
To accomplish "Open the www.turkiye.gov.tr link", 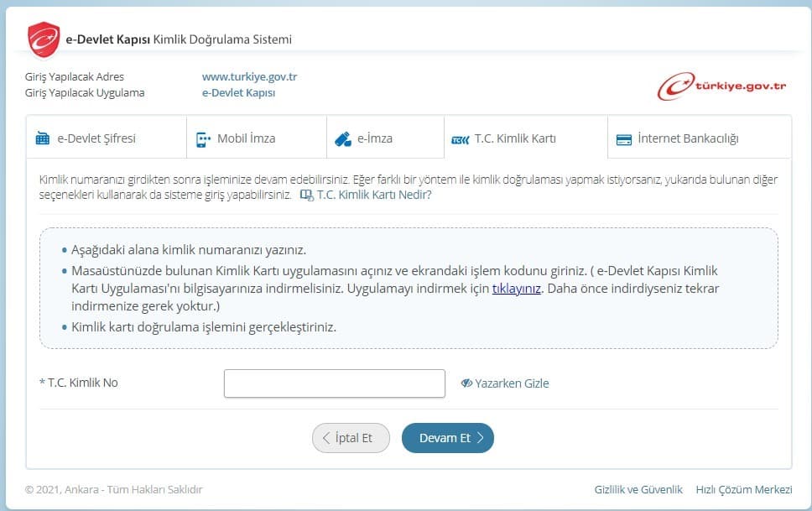I will 249,76.
